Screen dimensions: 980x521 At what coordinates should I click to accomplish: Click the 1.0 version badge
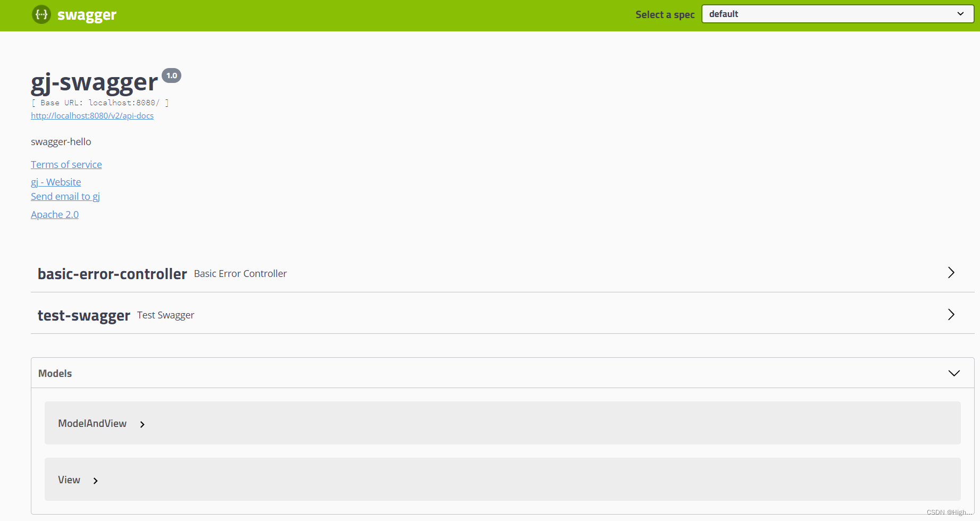[171, 75]
